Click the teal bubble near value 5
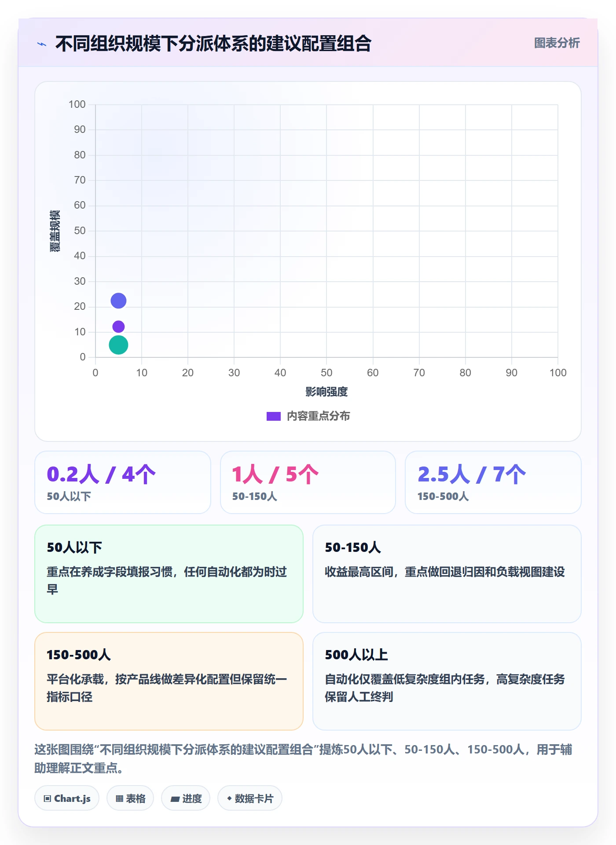Image resolution: width=616 pixels, height=845 pixels. coord(118,345)
